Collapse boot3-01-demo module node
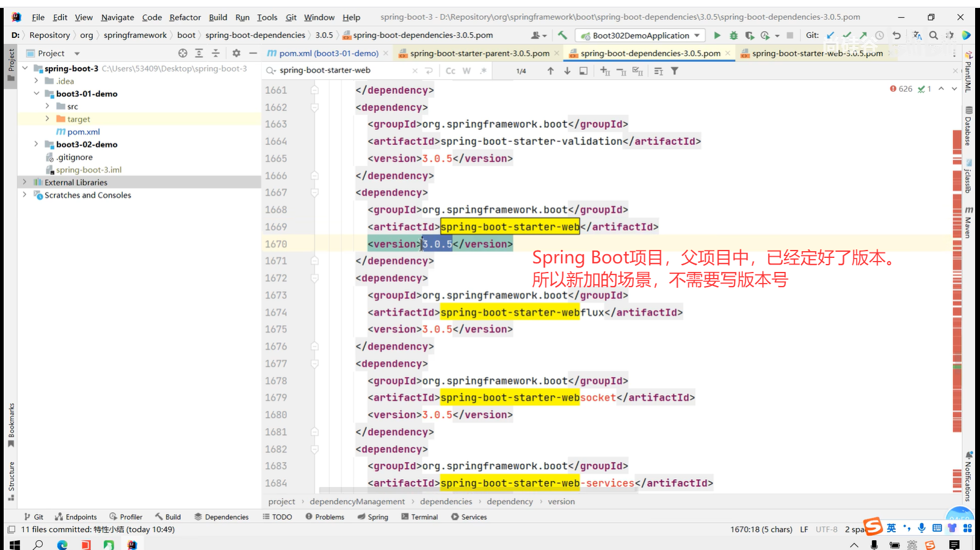This screenshot has width=980, height=550. 36,94
